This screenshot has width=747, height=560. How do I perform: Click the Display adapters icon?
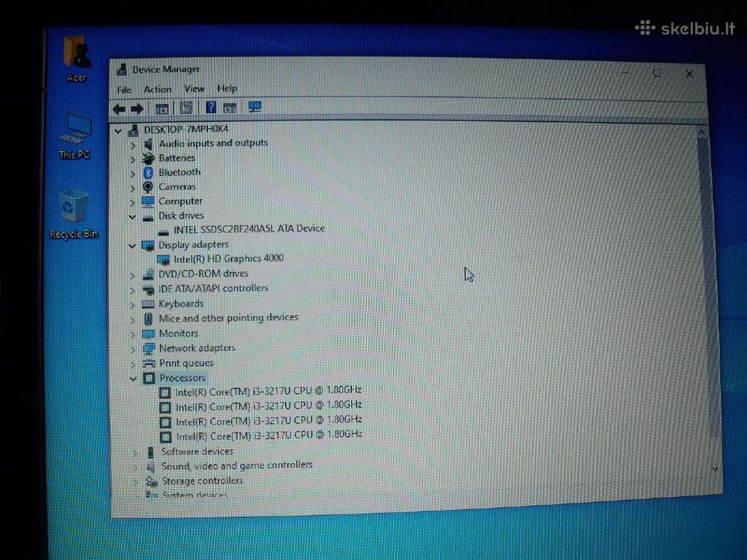(x=148, y=245)
